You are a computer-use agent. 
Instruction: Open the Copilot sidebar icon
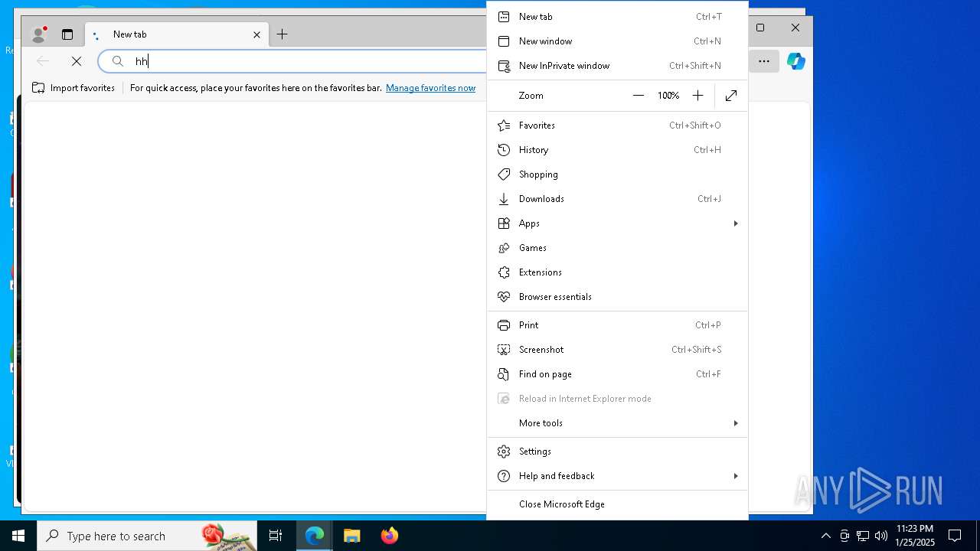pos(796,61)
